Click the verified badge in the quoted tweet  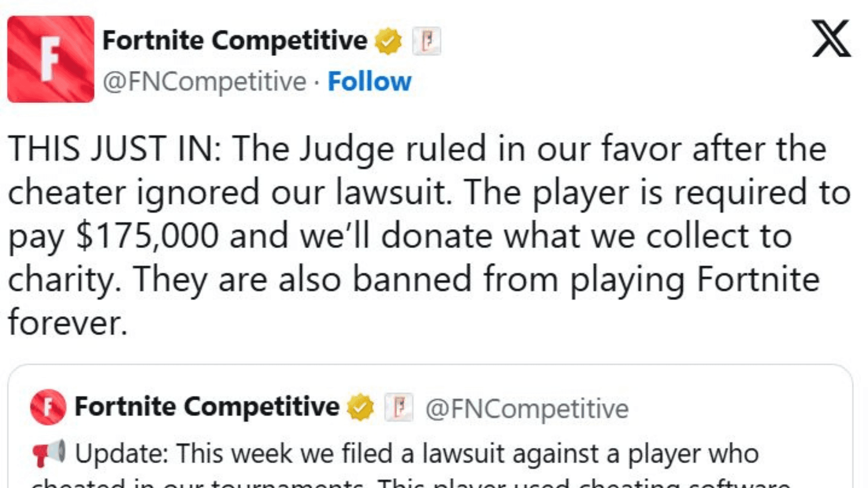pos(359,406)
